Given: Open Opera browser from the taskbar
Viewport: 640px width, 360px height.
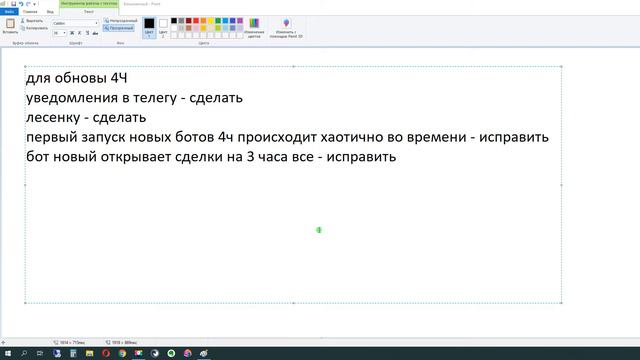Looking at the screenshot, I should (x=106, y=353).
